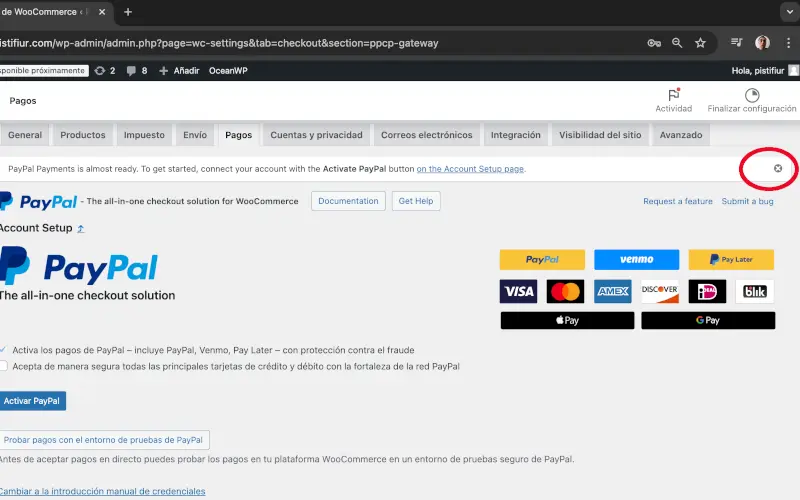Open the Request a feature link
The height and width of the screenshot is (500, 800).
point(678,201)
